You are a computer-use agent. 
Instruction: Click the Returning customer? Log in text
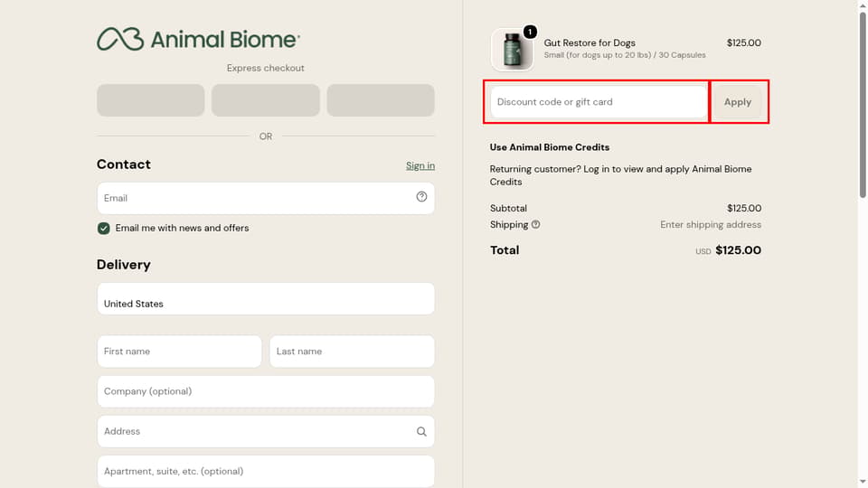point(620,175)
